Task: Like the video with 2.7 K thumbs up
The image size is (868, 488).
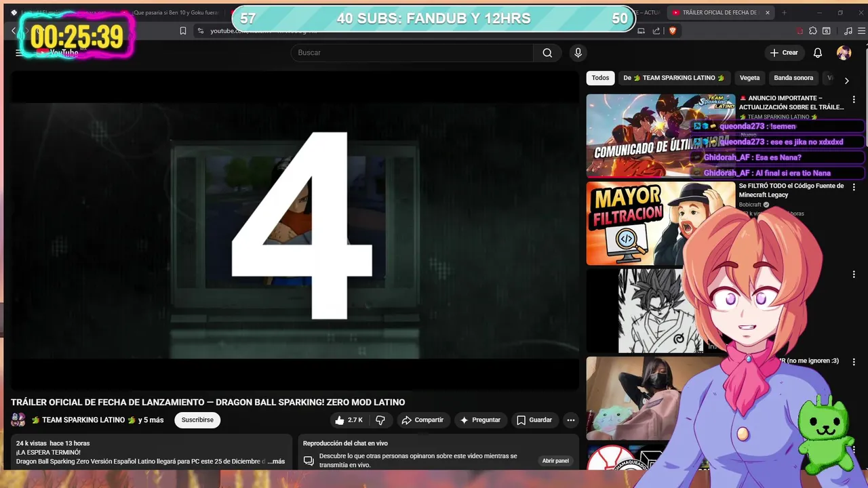Action: (x=349, y=420)
